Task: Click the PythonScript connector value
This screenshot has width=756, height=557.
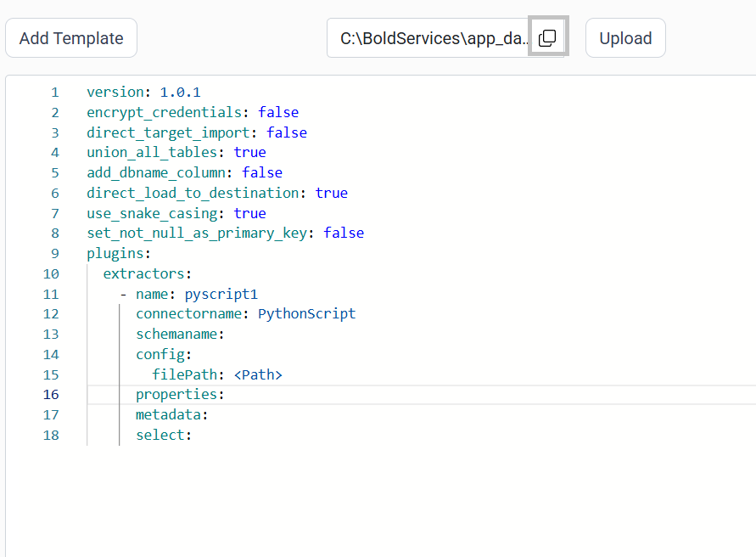Action: point(306,313)
